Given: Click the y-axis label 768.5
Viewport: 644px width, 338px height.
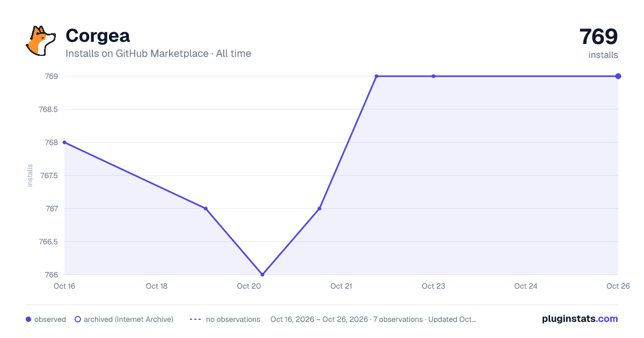Looking at the screenshot, I should click(x=48, y=109).
